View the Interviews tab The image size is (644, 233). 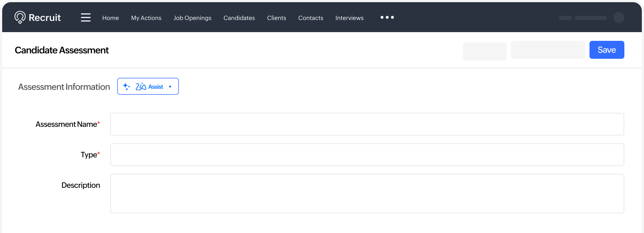coord(349,18)
